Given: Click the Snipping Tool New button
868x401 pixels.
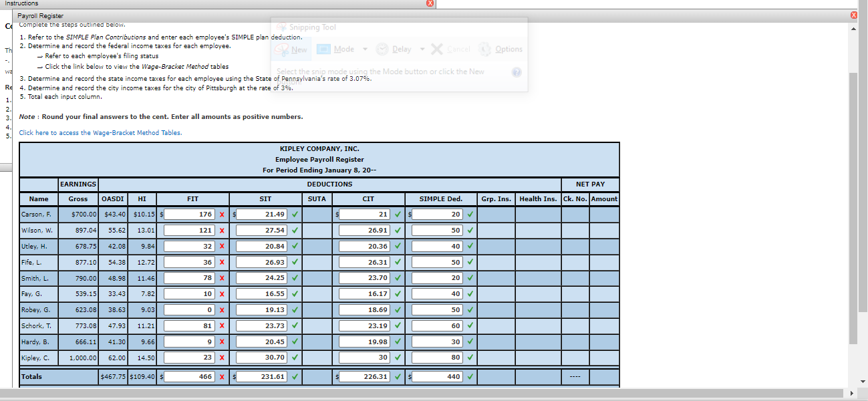Looking at the screenshot, I should point(292,49).
